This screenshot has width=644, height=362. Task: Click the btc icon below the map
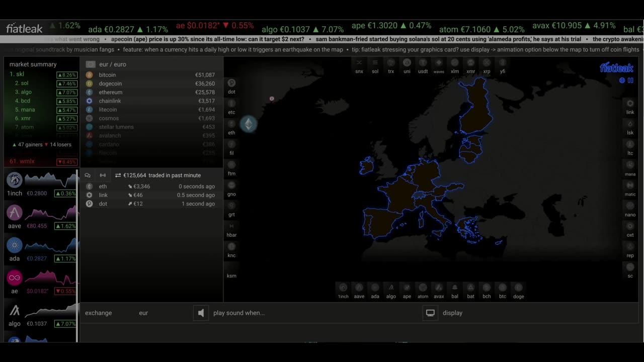click(502, 288)
